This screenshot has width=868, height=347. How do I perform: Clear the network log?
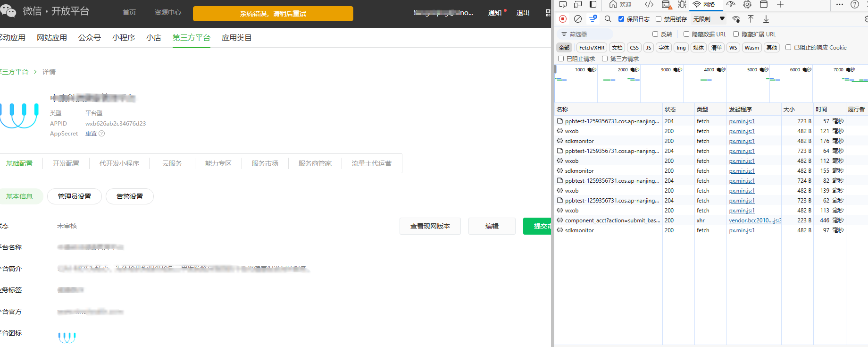578,19
